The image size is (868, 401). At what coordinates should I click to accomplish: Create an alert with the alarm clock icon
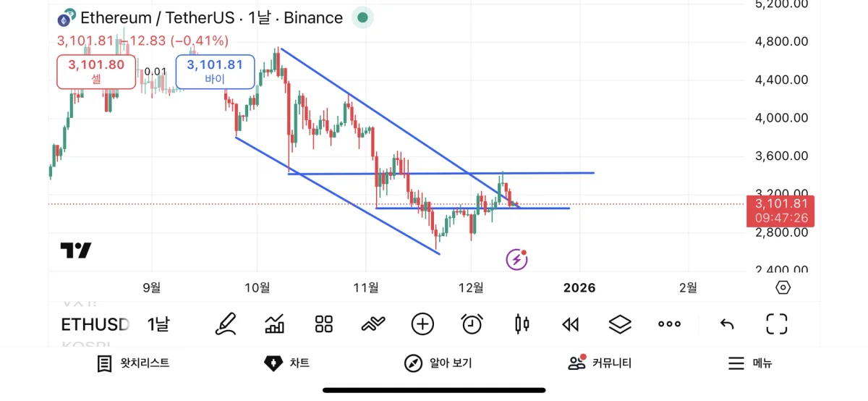(472, 324)
